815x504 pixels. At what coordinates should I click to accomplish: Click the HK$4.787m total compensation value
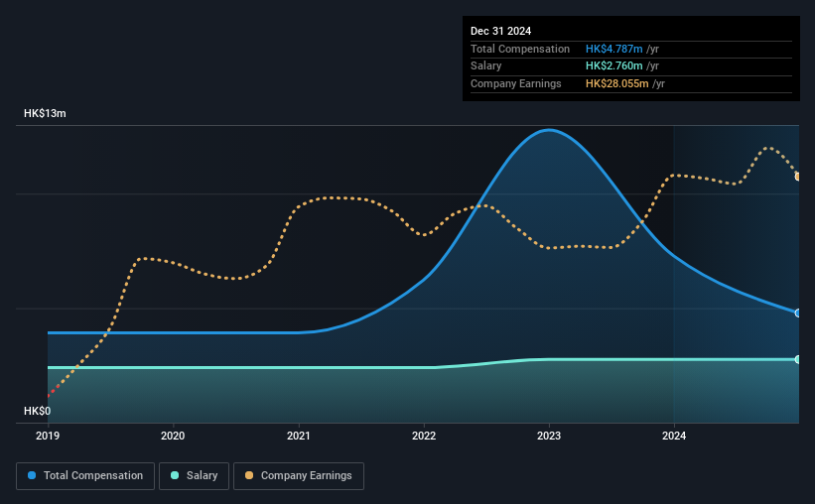tap(613, 49)
